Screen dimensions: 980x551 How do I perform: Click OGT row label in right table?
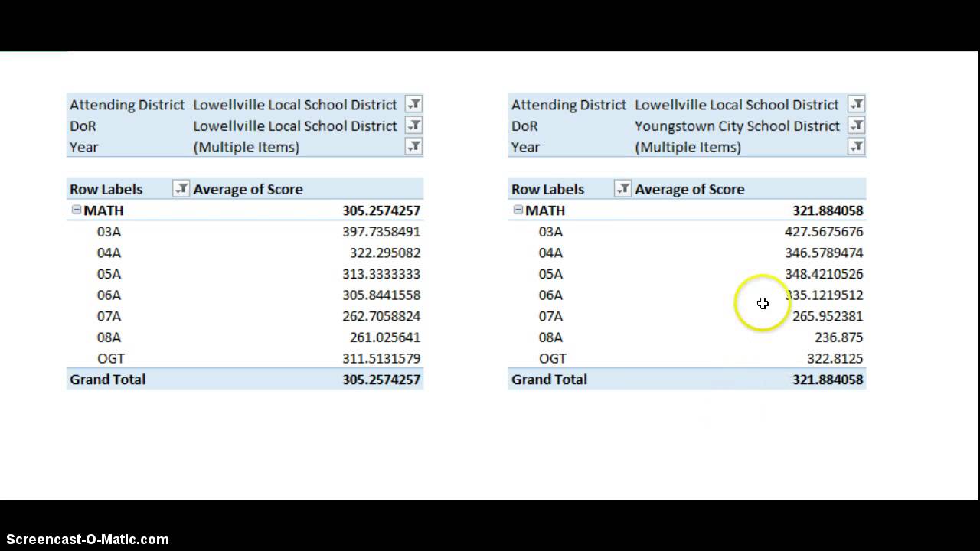click(x=552, y=358)
